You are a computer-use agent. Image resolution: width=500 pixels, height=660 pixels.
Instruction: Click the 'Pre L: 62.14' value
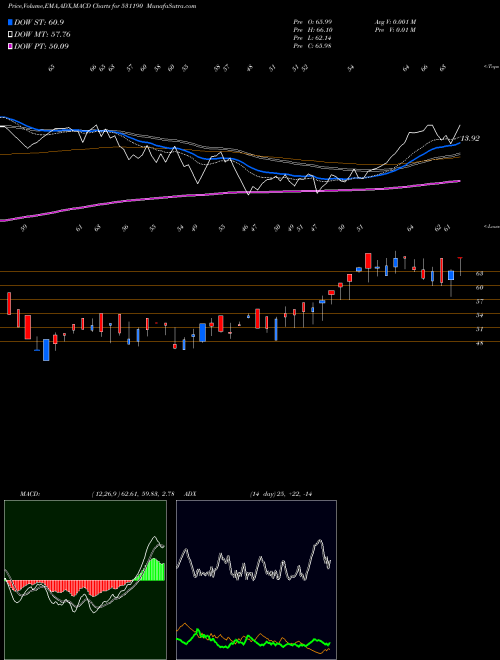point(312,38)
